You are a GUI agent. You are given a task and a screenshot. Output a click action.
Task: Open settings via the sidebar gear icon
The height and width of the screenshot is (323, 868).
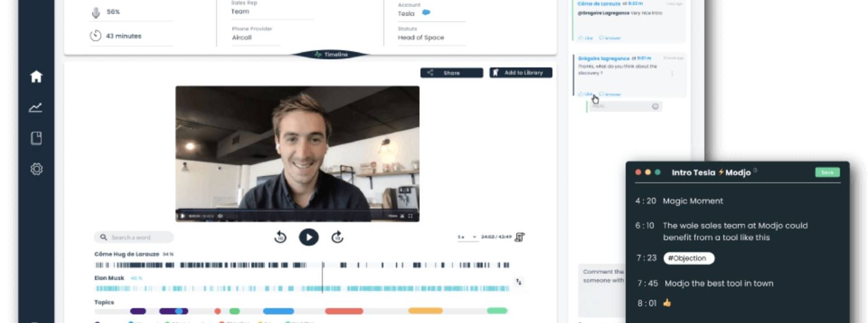click(x=36, y=169)
